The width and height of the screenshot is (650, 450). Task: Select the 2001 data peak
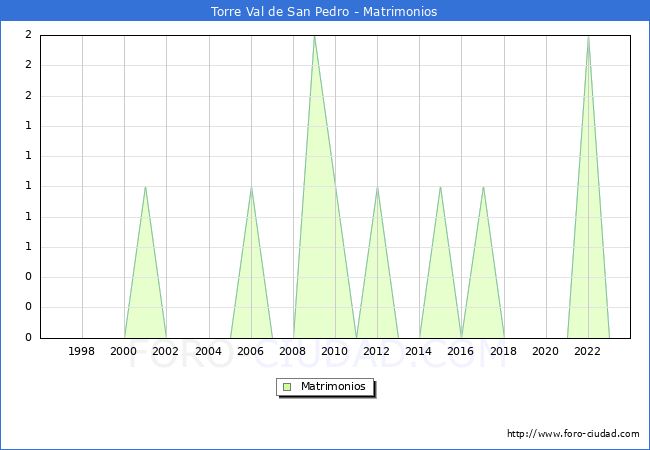[x=146, y=187]
